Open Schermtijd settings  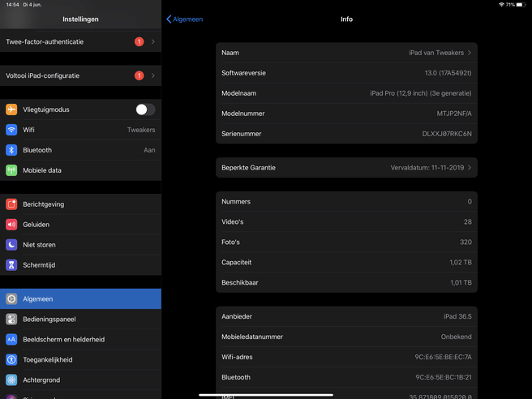click(x=80, y=265)
